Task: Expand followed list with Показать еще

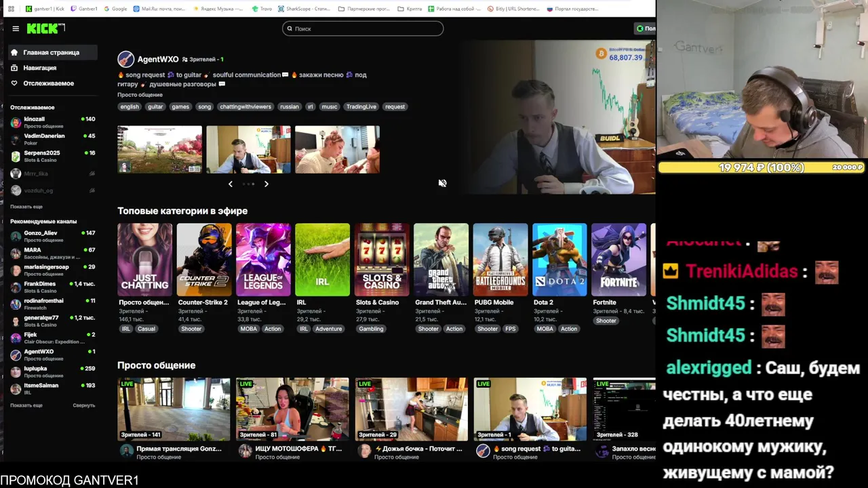Action: click(x=26, y=206)
